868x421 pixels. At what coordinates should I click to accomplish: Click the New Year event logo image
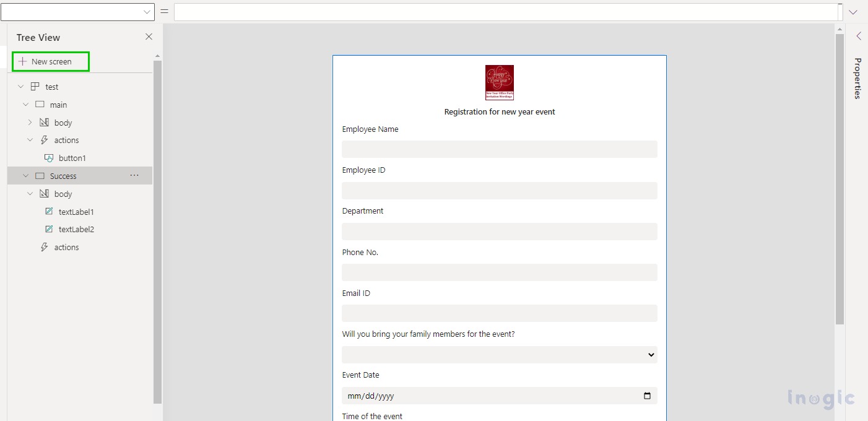(x=499, y=82)
